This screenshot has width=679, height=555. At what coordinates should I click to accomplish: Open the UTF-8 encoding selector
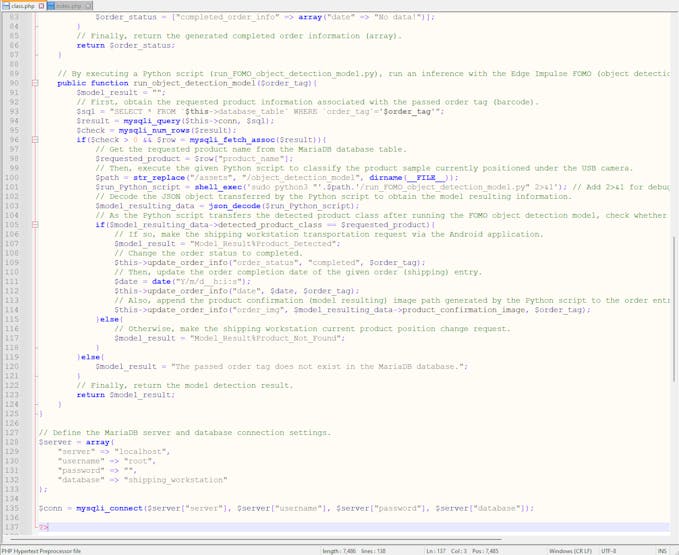click(x=612, y=550)
